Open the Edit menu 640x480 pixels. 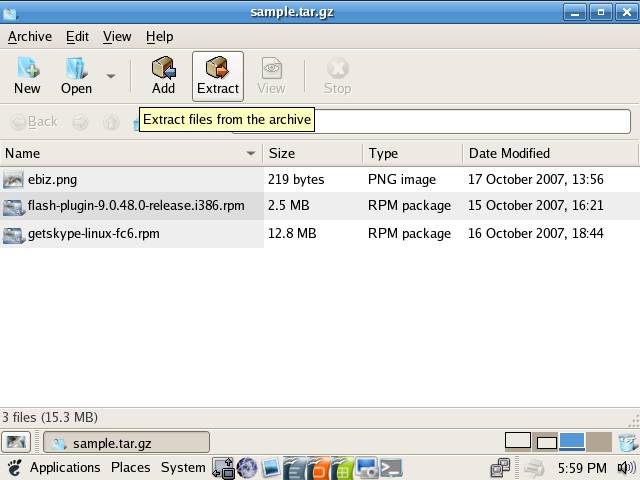point(77,36)
